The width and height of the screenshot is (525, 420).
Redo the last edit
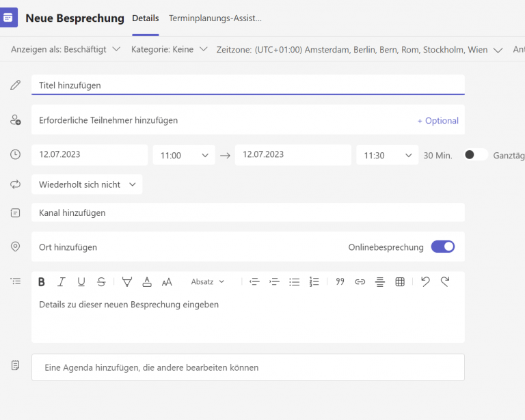pyautogui.click(x=445, y=281)
